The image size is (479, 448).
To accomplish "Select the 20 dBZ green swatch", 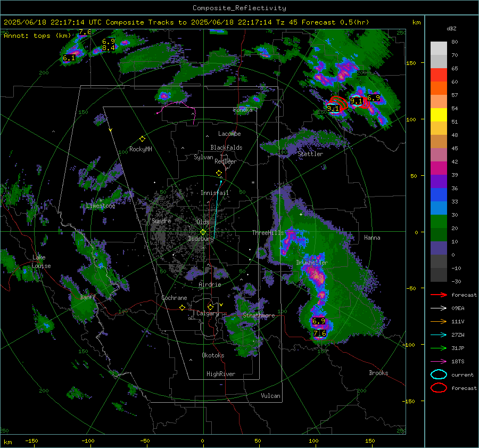I will pyautogui.click(x=439, y=221).
